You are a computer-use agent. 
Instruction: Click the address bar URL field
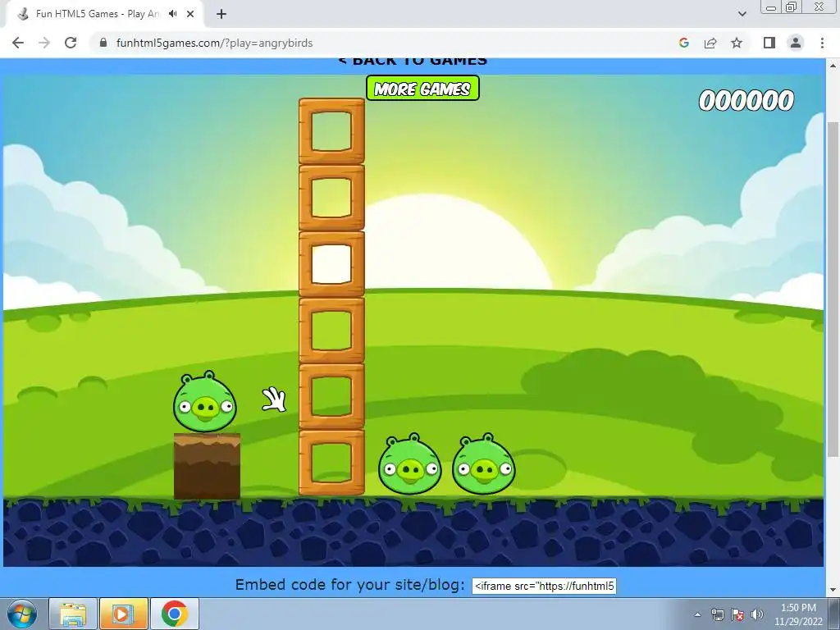tap(386, 43)
